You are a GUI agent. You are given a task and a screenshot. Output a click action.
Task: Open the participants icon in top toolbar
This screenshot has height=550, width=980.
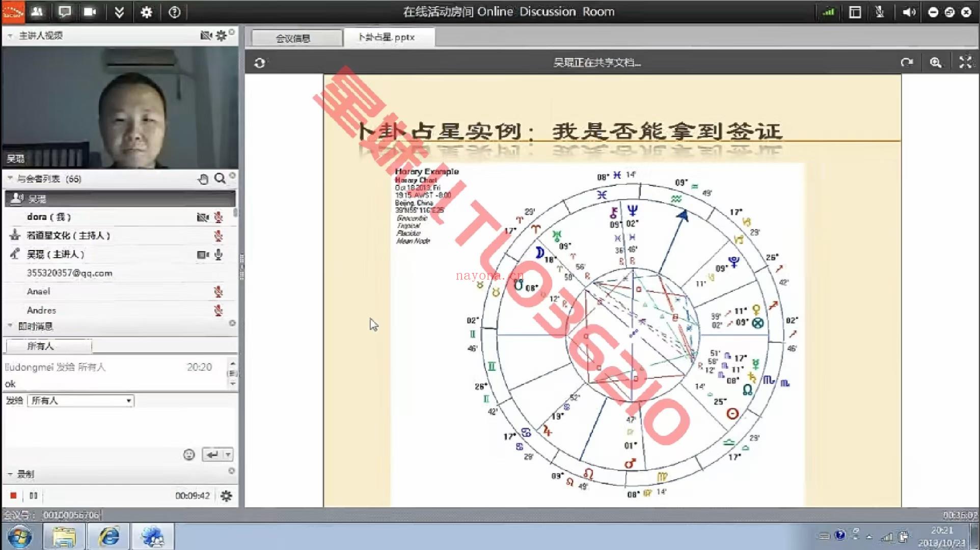pos(37,11)
